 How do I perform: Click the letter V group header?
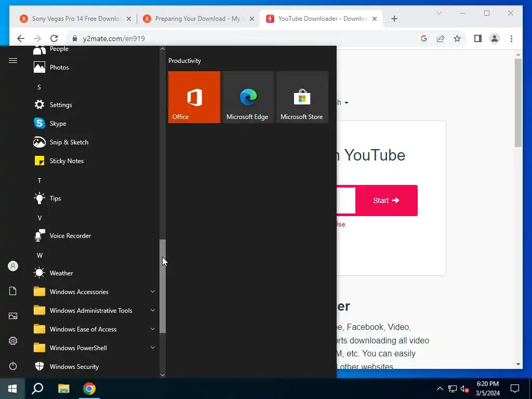tap(39, 218)
